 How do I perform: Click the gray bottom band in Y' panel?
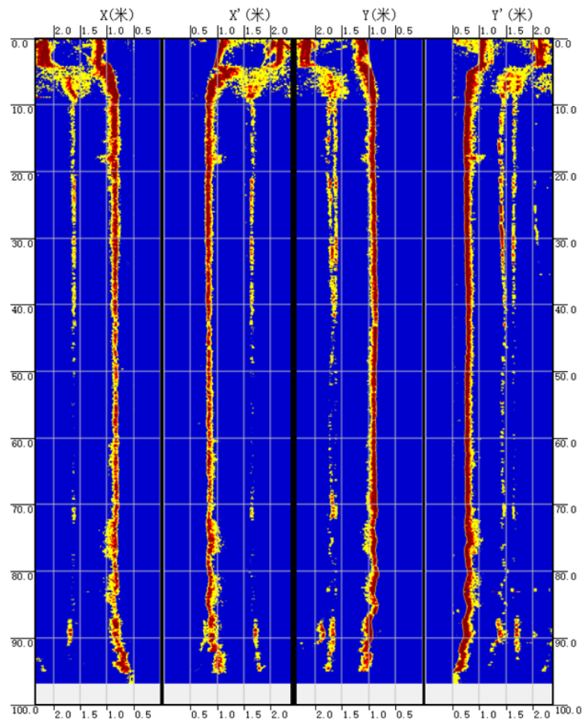click(x=488, y=693)
